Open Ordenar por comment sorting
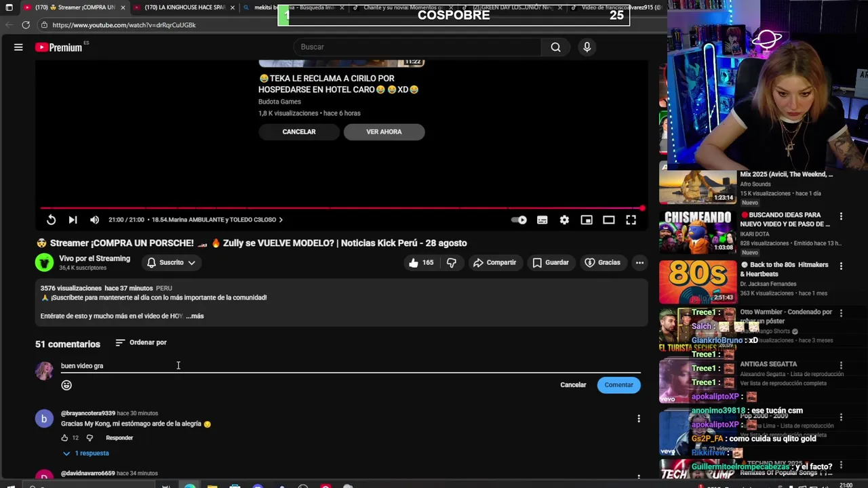The width and height of the screenshot is (868, 488). 141,342
